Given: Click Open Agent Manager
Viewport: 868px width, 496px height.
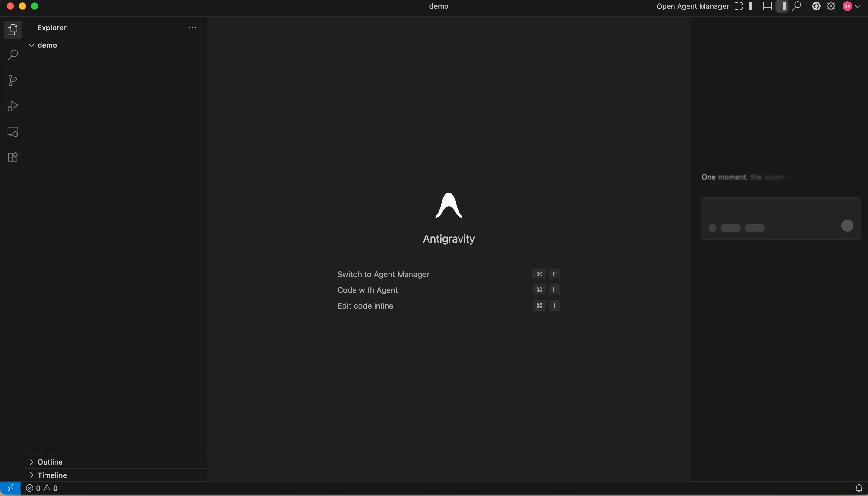Looking at the screenshot, I should 693,6.
